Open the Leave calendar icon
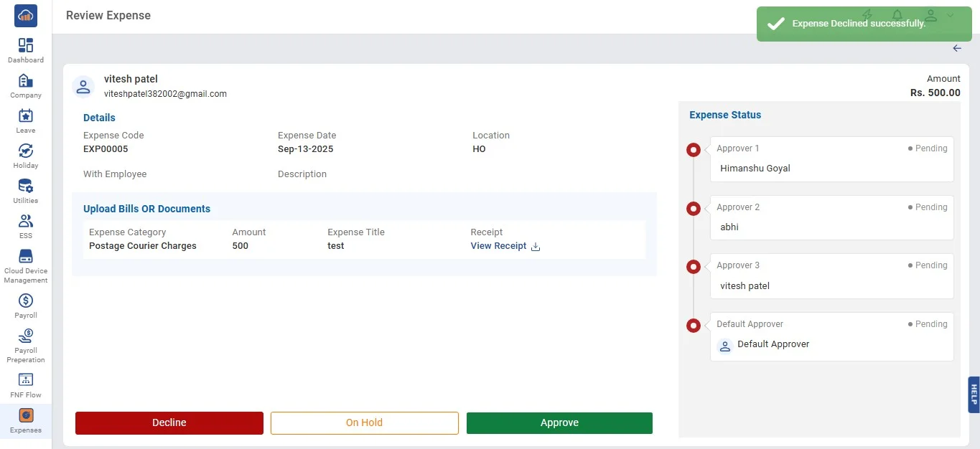This screenshot has width=980, height=449. tap(26, 116)
